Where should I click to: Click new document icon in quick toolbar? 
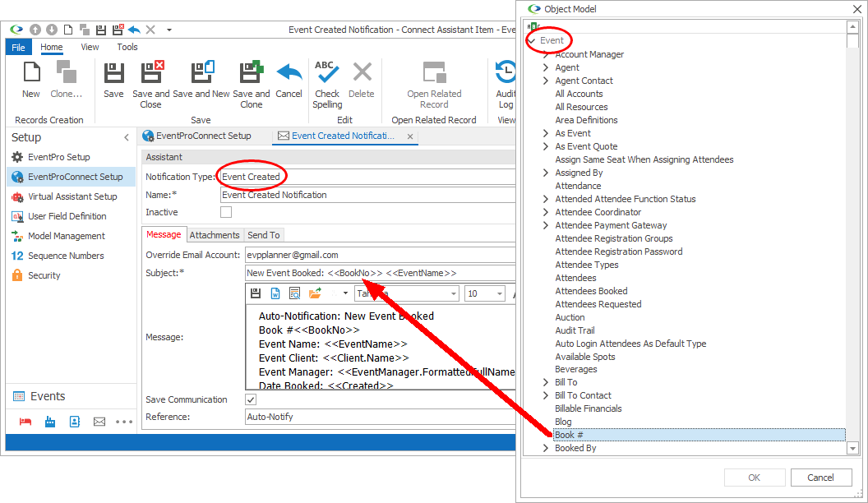[x=68, y=30]
